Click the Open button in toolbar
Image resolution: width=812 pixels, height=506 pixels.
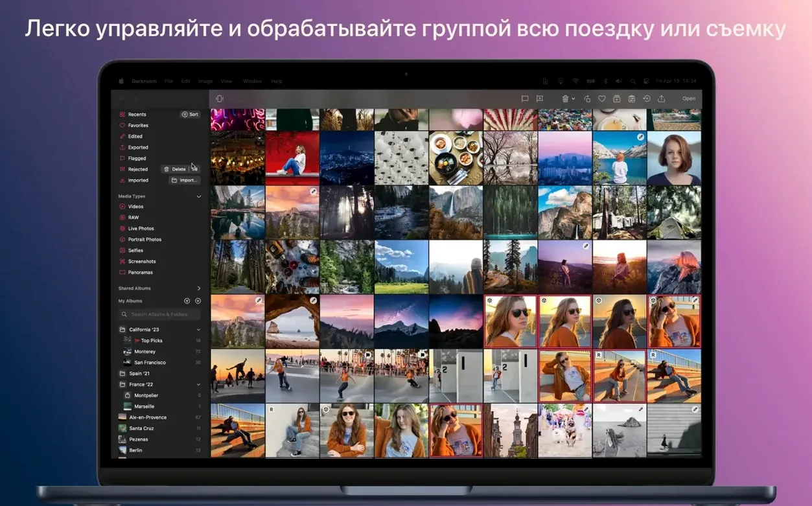689,98
